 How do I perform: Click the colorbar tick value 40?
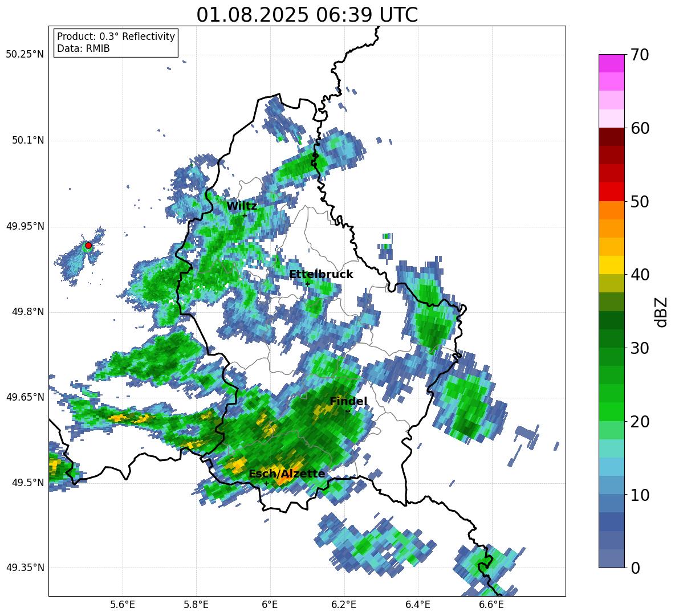(640, 275)
